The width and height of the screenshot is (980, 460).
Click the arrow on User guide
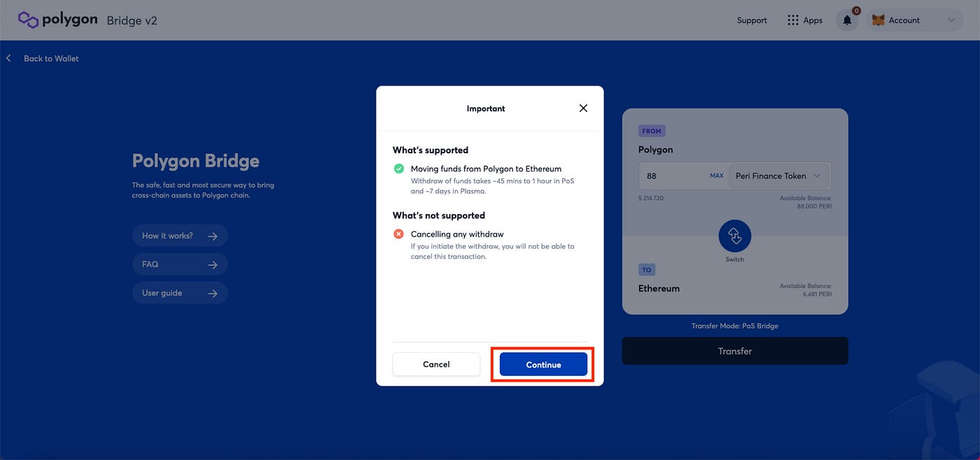click(x=213, y=293)
